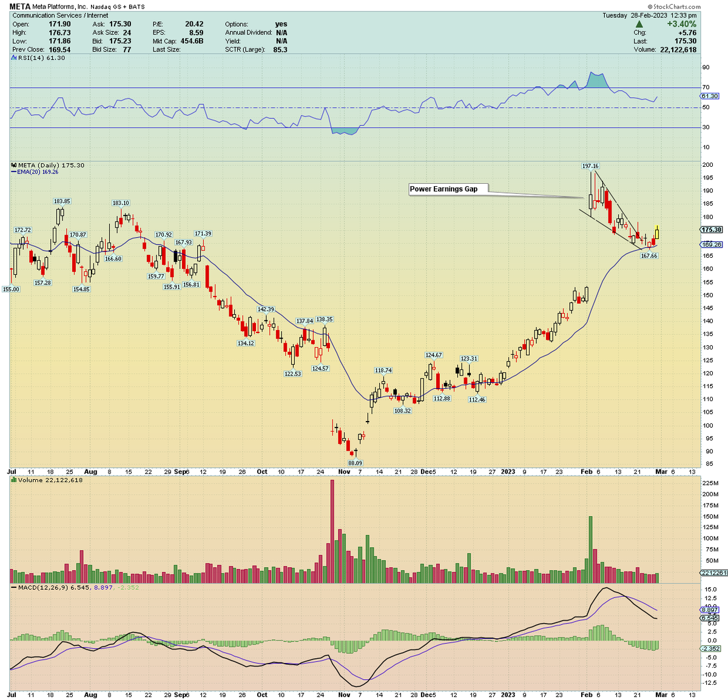
Task: Click the 197.16 peak price label
Action: 590,166
